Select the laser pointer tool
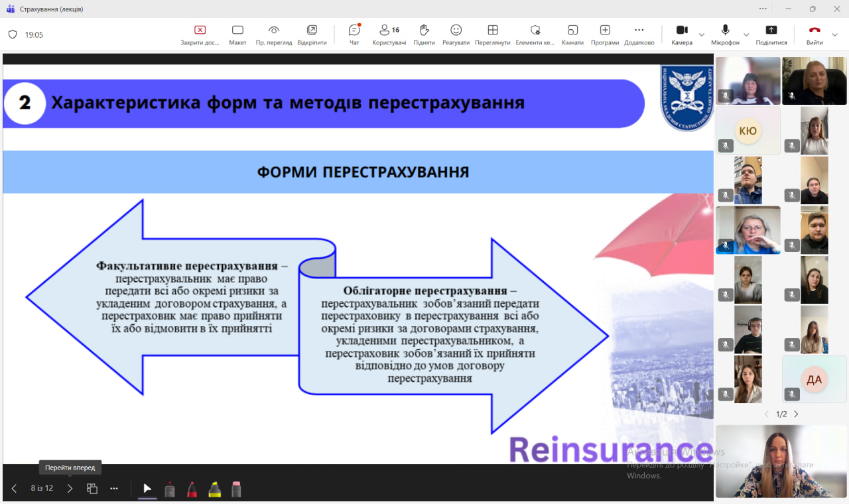The height and width of the screenshot is (504, 849). pyautogui.click(x=170, y=489)
